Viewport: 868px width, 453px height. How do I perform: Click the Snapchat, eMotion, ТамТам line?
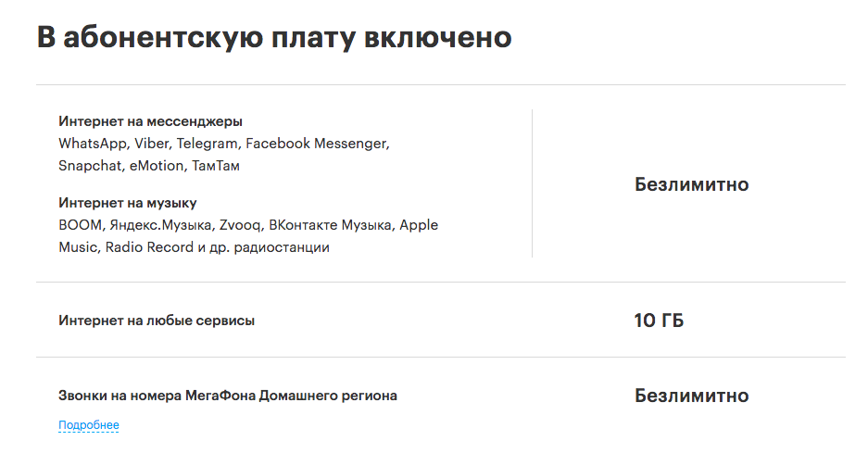point(149,166)
